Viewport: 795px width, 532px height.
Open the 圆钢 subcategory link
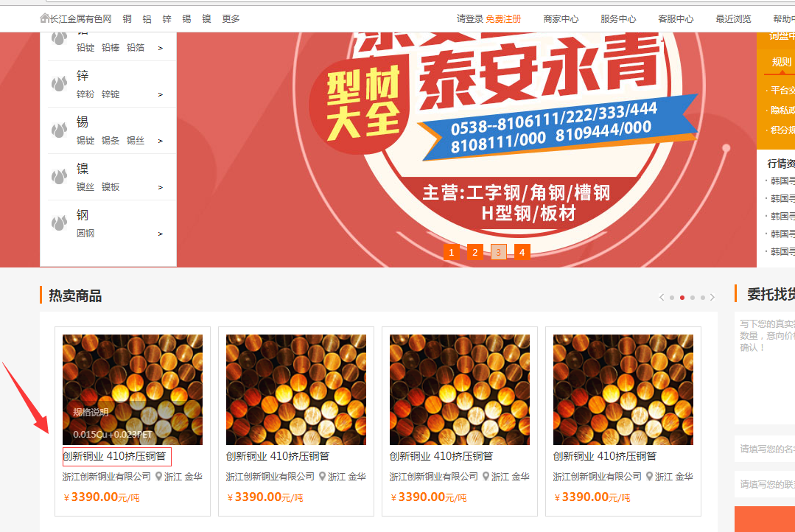tap(85, 234)
